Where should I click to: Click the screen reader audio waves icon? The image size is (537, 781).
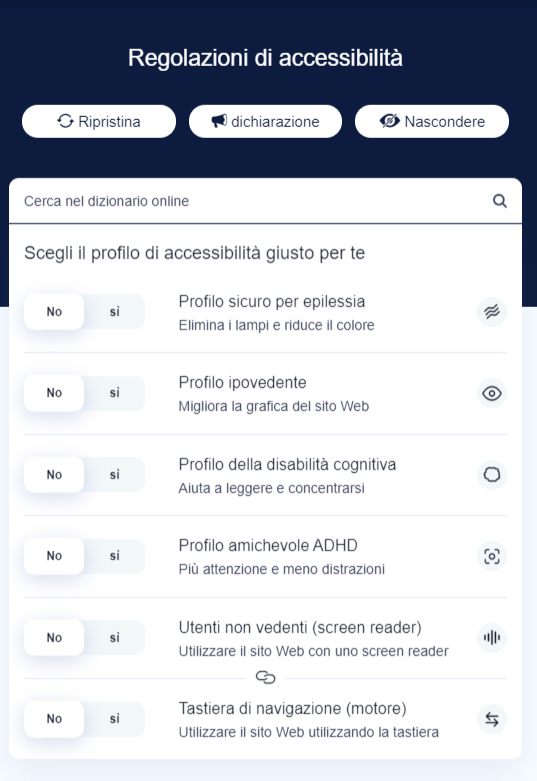click(x=492, y=638)
